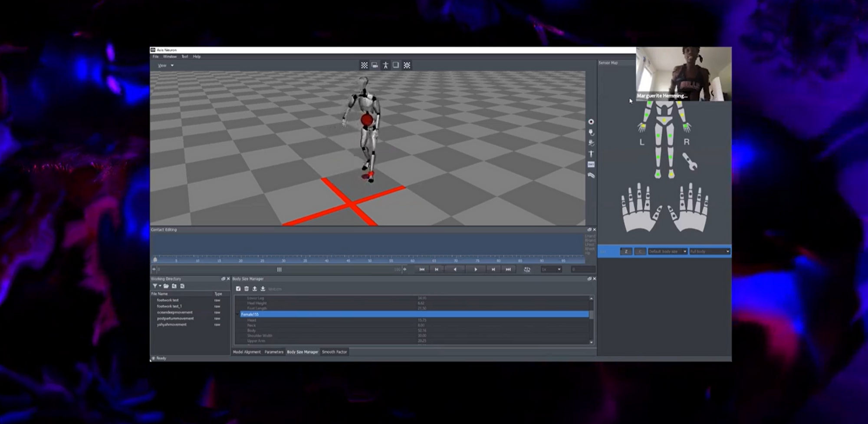Open the File menu
This screenshot has width=868, height=424.
tap(155, 56)
